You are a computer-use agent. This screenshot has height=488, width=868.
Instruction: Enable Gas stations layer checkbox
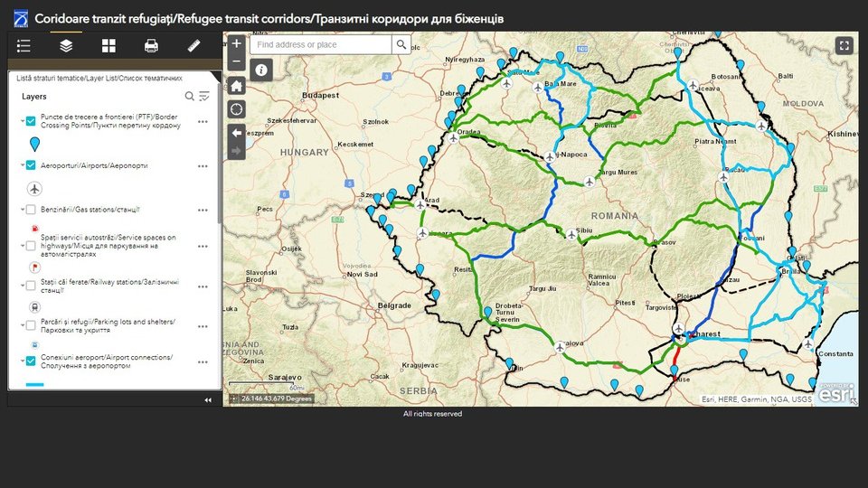tap(31, 209)
